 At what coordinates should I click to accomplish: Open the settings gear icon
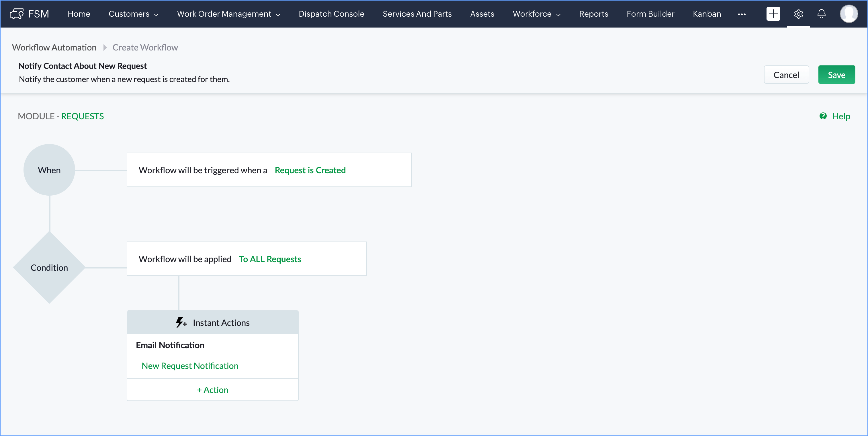[798, 14]
